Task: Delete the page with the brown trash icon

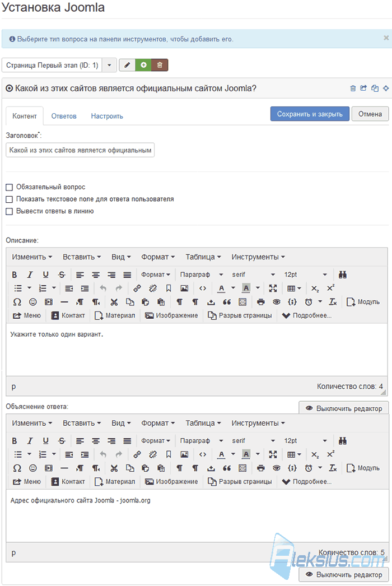Action: [x=160, y=65]
